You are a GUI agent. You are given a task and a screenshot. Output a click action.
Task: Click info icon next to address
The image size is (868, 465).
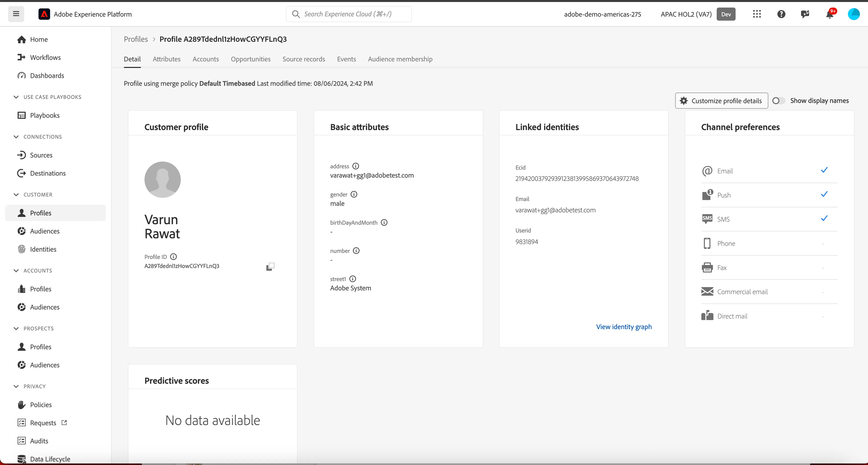point(355,166)
